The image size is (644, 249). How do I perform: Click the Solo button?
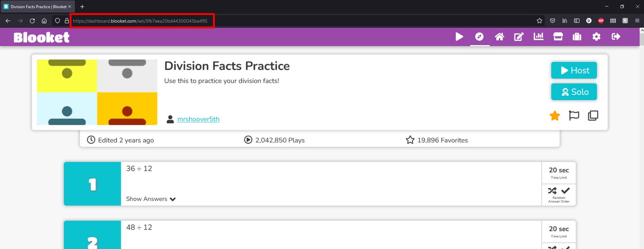point(574,92)
